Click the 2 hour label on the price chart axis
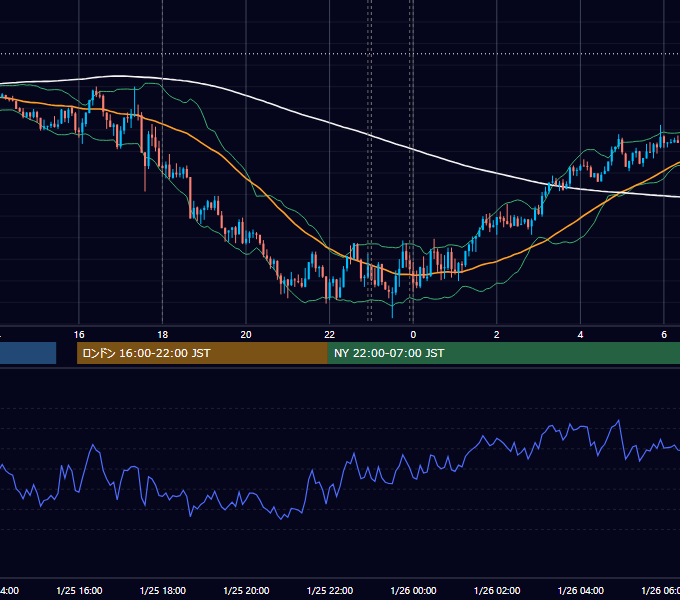The height and width of the screenshot is (600, 680). pos(497,335)
